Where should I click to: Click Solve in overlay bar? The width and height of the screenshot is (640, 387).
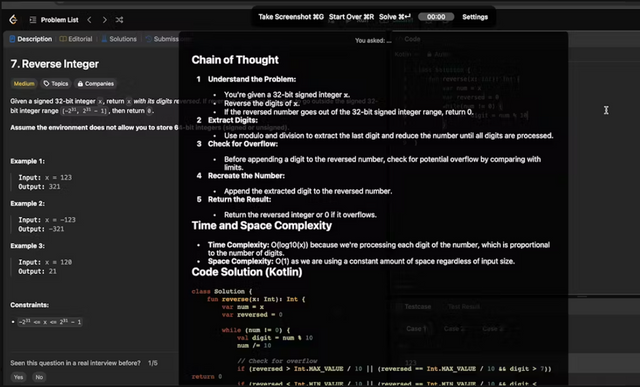point(395,17)
